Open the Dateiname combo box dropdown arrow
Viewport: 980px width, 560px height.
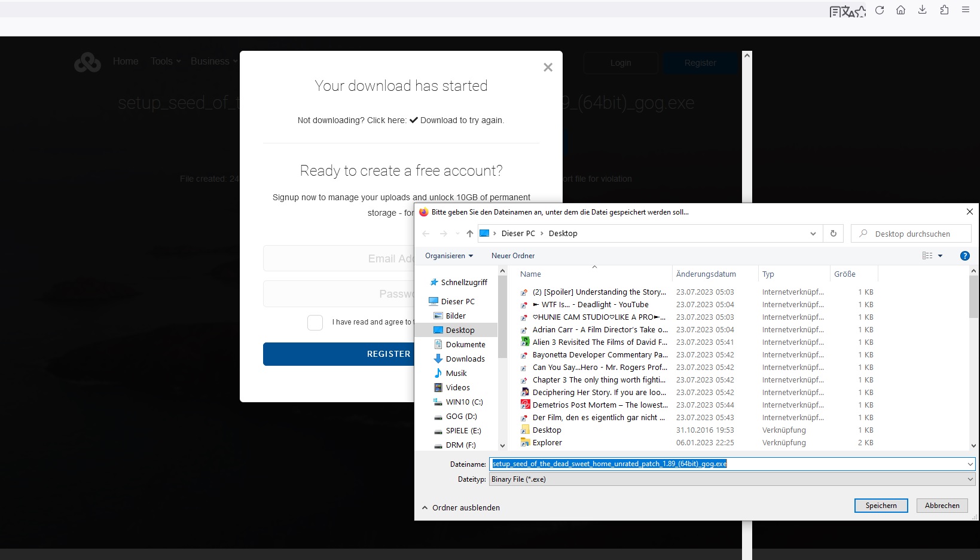click(x=970, y=464)
